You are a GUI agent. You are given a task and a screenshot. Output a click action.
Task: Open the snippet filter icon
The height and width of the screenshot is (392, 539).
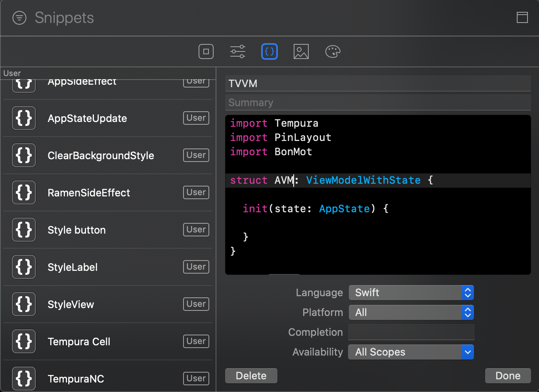point(19,17)
